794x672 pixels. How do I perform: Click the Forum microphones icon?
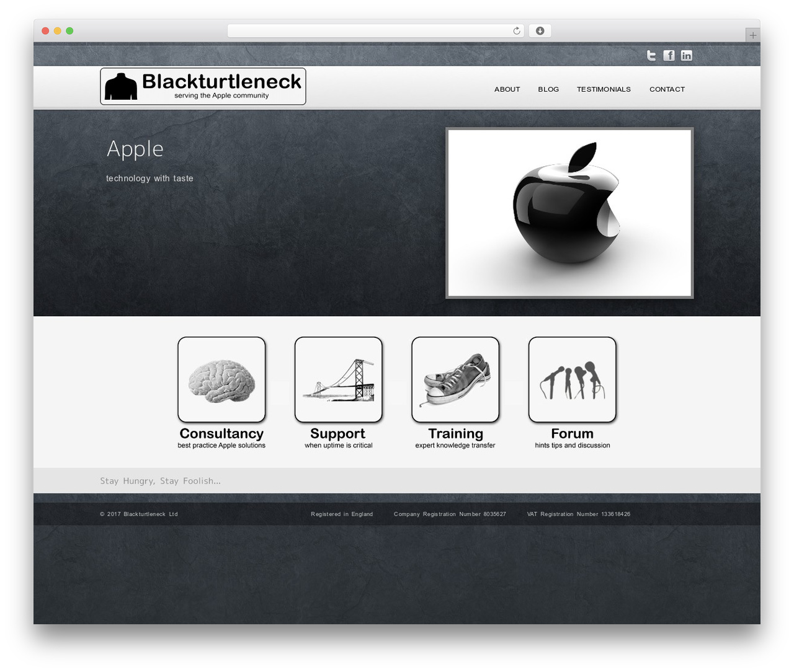pyautogui.click(x=572, y=379)
